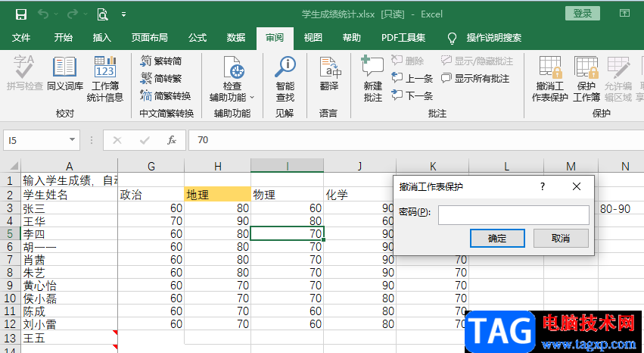Add a comment with 新建批注

click(x=373, y=79)
